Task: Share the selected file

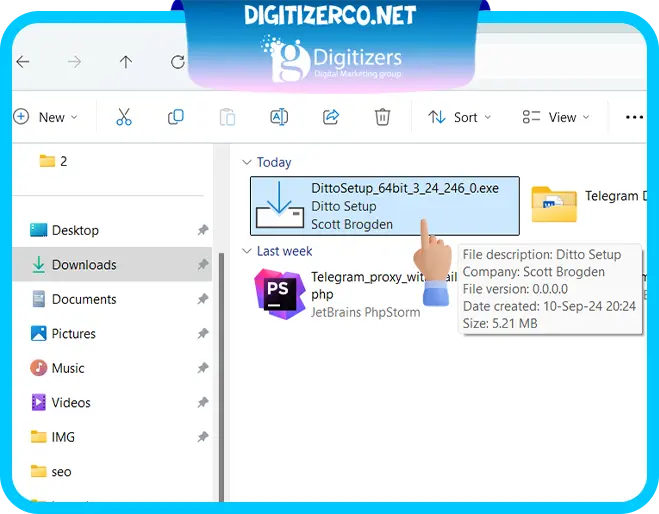Action: pyautogui.click(x=331, y=117)
